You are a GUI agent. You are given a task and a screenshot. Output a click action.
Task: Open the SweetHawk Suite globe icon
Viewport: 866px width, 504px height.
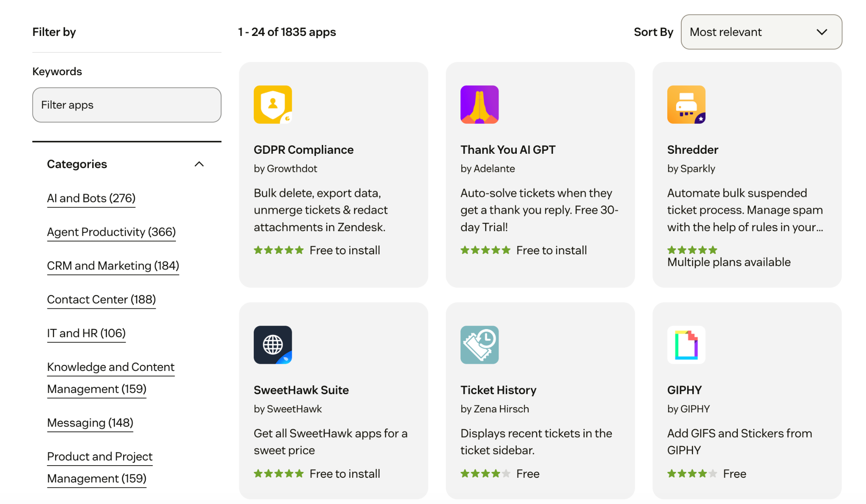coord(273,345)
